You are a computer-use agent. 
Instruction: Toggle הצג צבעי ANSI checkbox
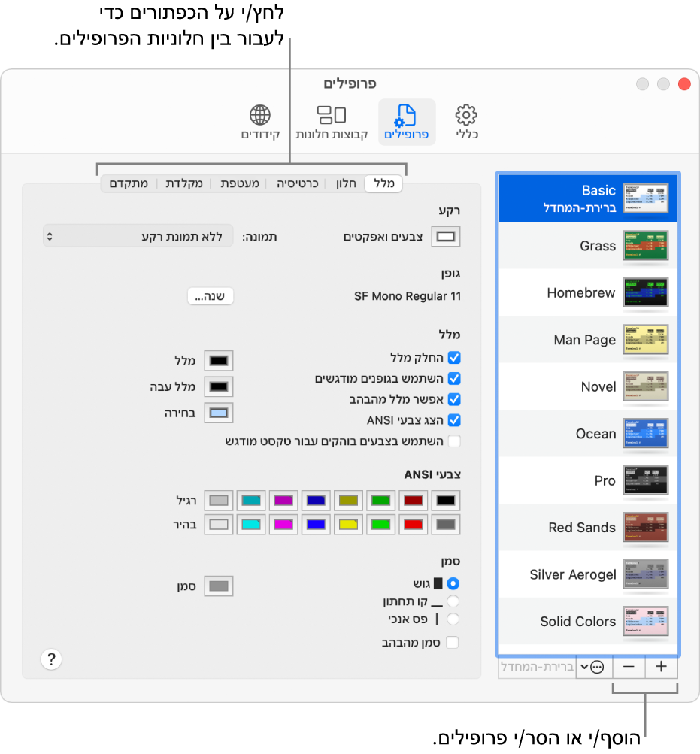454,420
